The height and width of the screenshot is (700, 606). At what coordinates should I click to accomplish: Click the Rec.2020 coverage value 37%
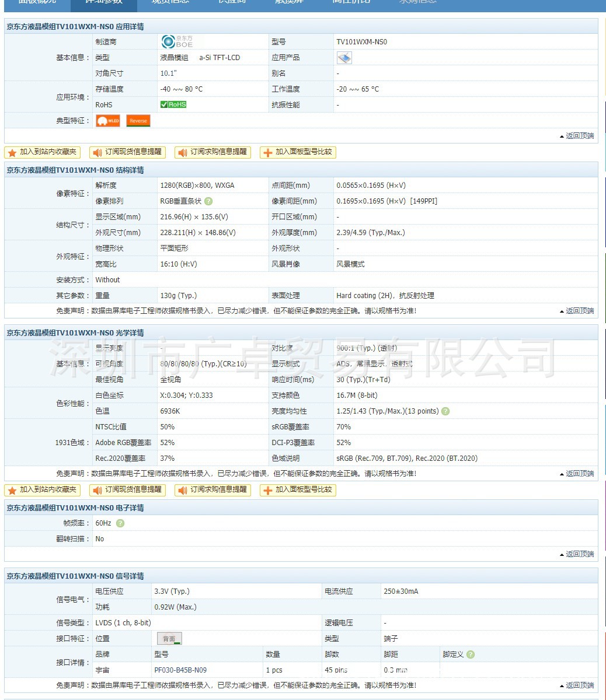pos(168,459)
